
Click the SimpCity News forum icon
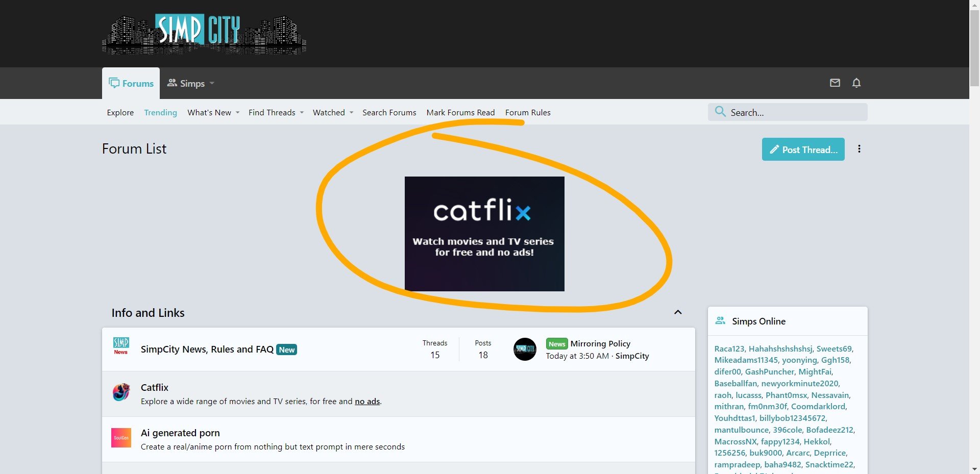(x=121, y=346)
